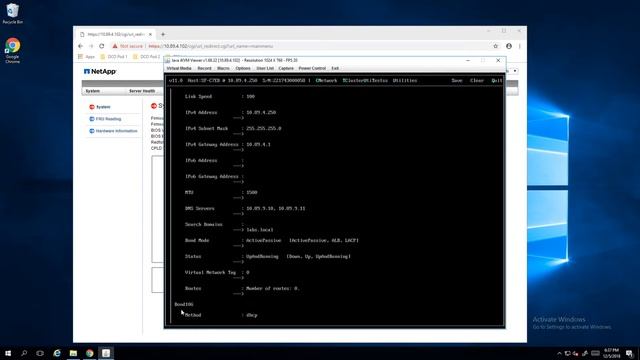Click the Routes number of routes value
The width and height of the screenshot is (640, 360).
click(273, 288)
